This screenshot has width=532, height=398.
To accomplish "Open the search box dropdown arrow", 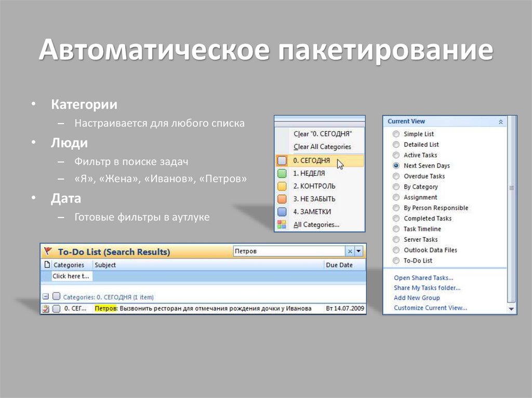I will click(x=358, y=251).
